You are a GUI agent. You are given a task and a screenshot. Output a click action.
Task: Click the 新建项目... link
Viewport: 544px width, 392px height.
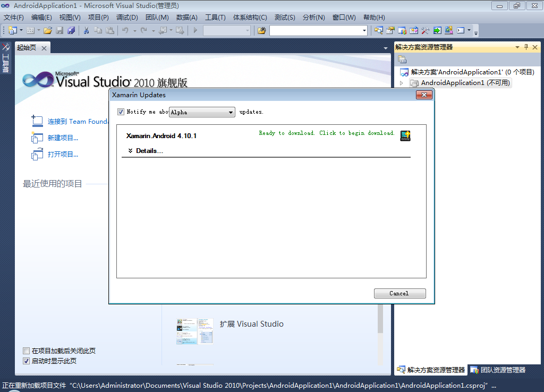63,138
